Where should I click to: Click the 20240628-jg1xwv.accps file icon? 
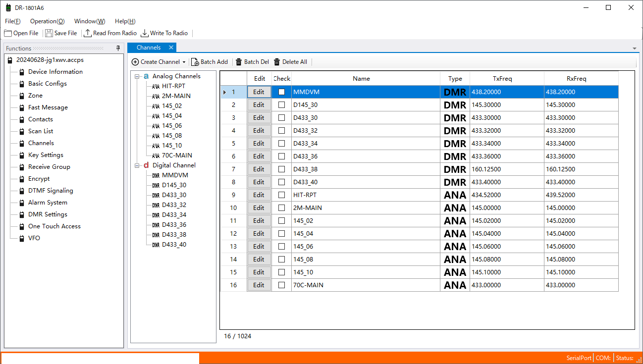point(10,60)
